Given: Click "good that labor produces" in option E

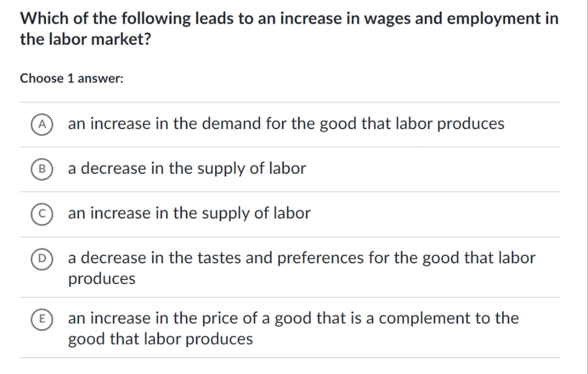Looking at the screenshot, I should tap(160, 339).
